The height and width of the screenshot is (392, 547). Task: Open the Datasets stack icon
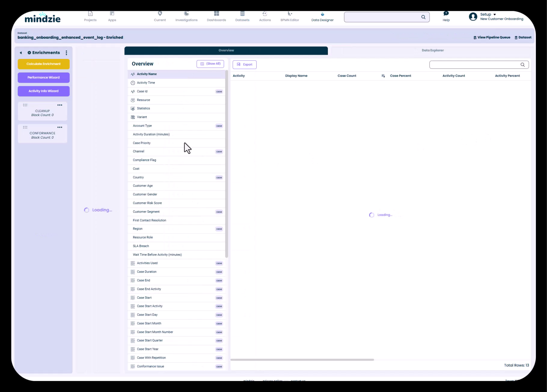click(x=242, y=14)
